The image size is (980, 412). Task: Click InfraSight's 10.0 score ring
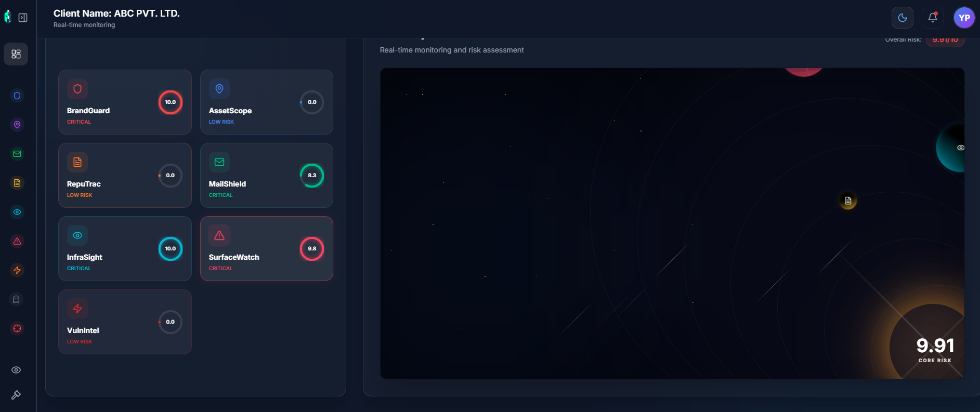(x=171, y=248)
